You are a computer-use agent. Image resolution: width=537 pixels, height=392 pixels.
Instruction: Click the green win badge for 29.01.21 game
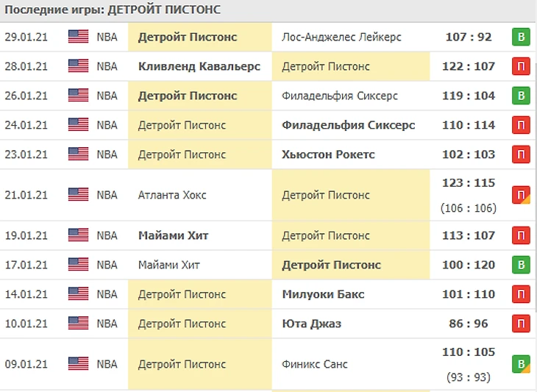(x=521, y=37)
